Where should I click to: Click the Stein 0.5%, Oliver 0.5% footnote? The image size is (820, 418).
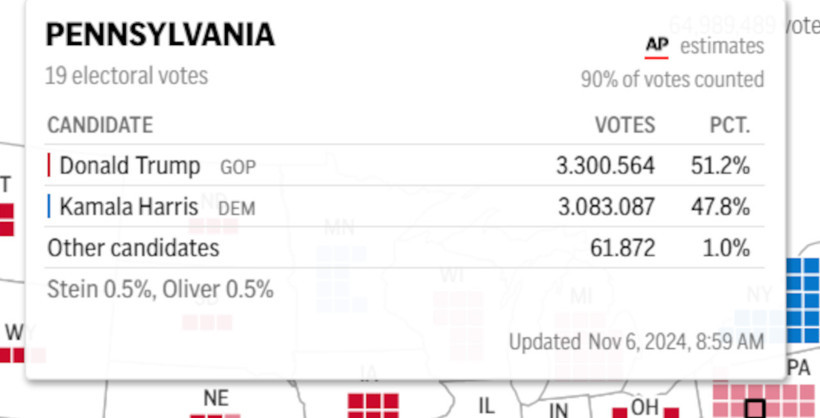[x=160, y=289]
